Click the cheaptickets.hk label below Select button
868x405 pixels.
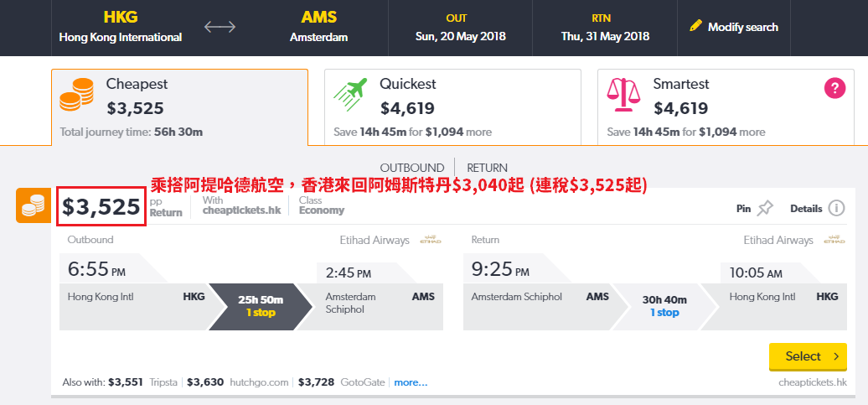coord(813,382)
